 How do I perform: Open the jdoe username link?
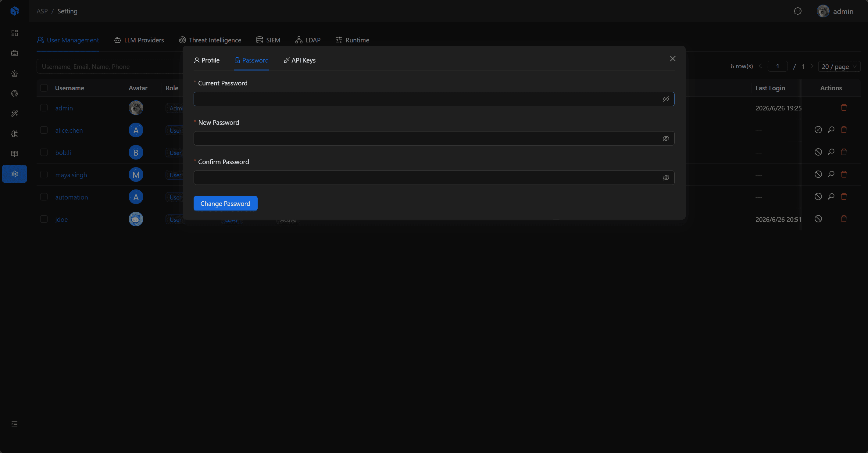tap(61, 219)
